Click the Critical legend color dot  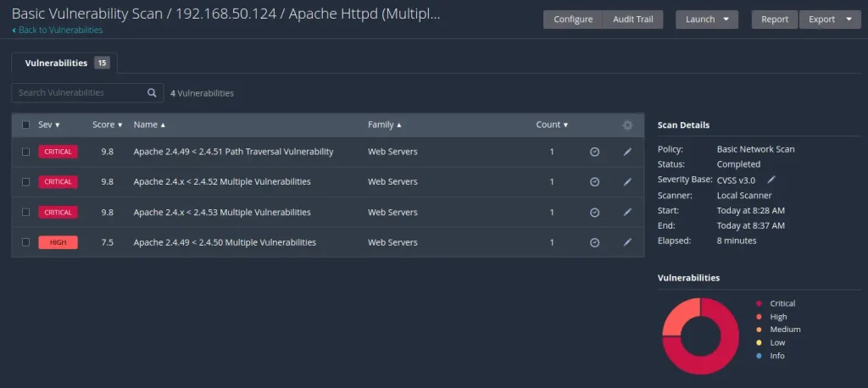(x=759, y=303)
